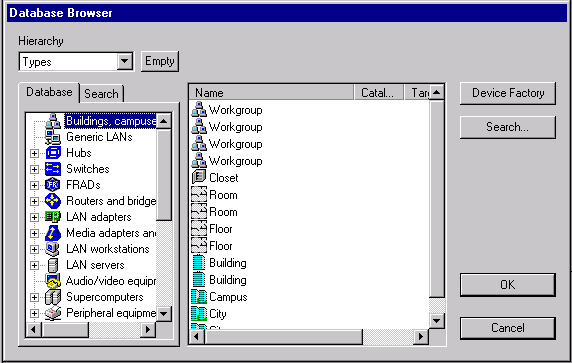Select Generic LANs in the tree
Viewport: 572px width, 363px height.
99,137
